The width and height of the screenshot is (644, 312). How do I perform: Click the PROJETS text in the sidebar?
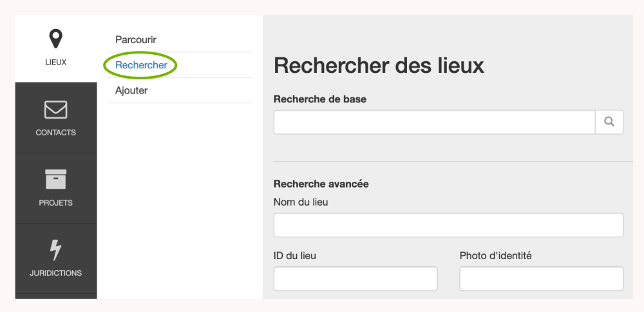pos(56,203)
